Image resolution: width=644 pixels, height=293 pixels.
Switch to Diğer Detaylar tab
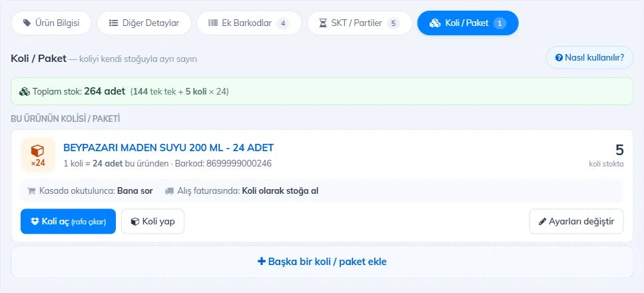[144, 23]
